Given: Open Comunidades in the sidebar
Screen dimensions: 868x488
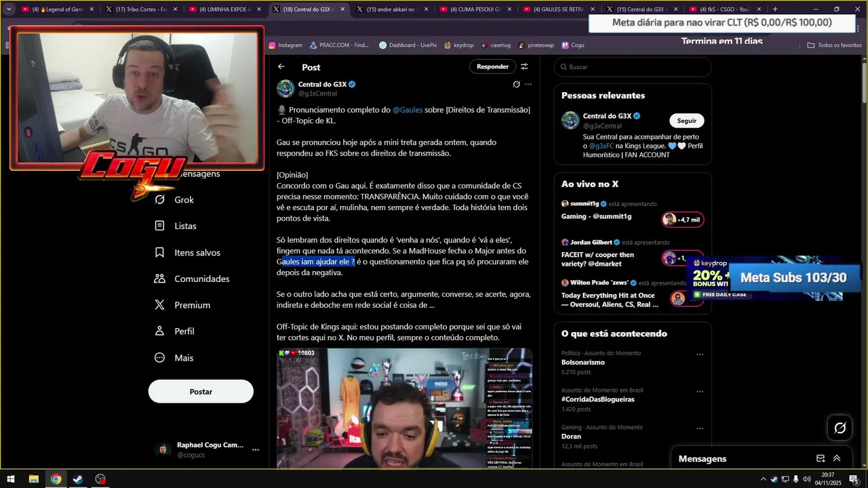Looking at the screenshot, I should [x=192, y=279].
